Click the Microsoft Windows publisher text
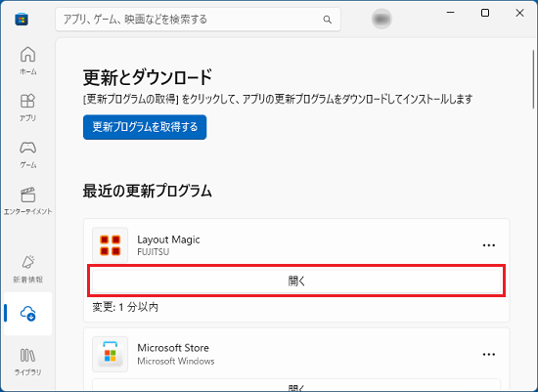 pyautogui.click(x=176, y=361)
